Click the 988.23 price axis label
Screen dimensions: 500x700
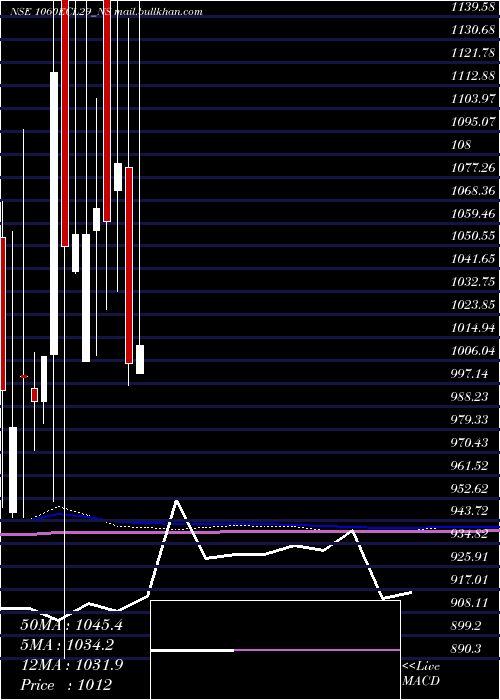470,396
